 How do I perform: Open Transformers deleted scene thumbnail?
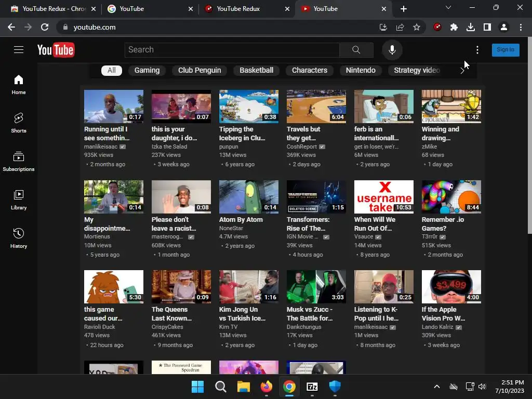[x=316, y=197]
